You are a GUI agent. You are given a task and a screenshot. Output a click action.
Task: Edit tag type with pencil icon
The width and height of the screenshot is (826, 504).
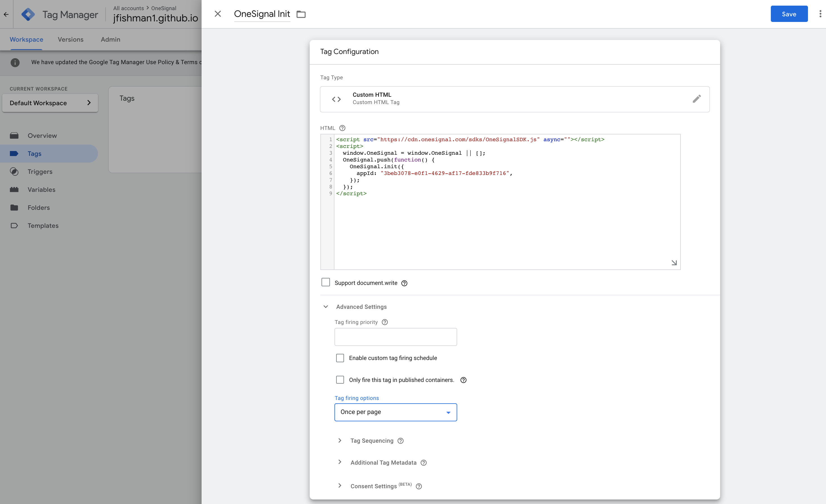click(696, 99)
